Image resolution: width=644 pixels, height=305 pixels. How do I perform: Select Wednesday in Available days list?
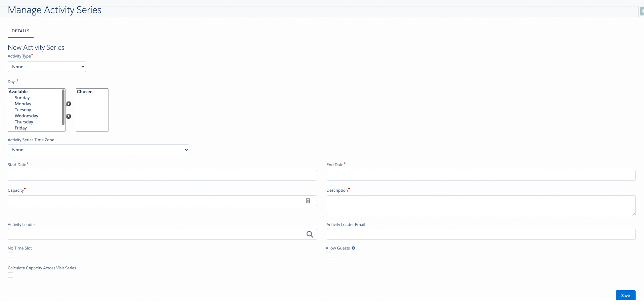(27, 116)
